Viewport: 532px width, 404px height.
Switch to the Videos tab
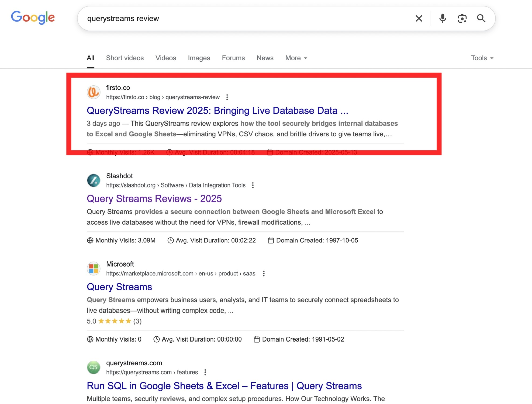pos(166,58)
